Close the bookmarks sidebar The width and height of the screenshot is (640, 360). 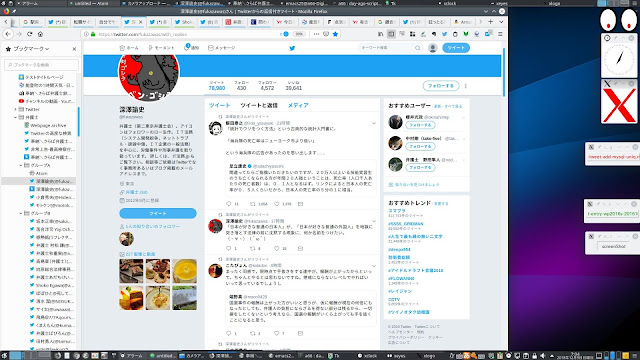tap(74, 49)
